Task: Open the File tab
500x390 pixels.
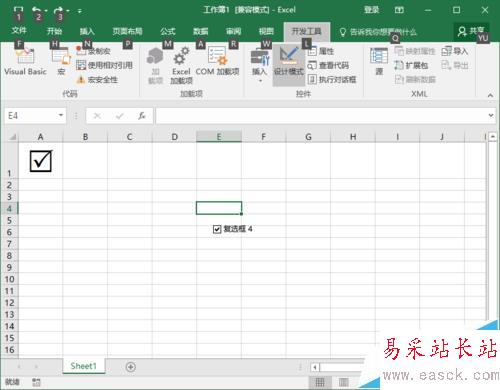Action: [x=19, y=31]
